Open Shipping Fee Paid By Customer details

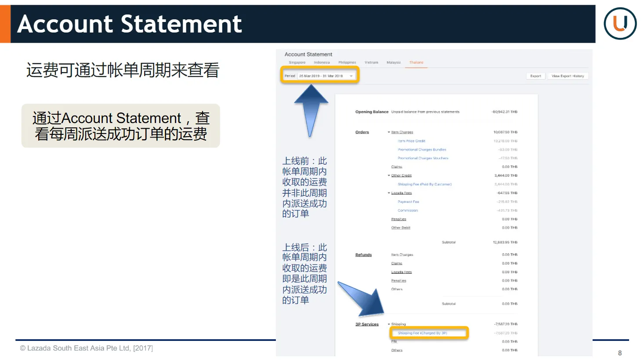point(424,184)
